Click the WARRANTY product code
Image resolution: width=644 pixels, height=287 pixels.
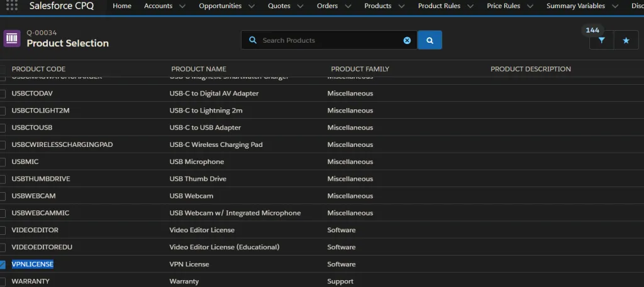point(30,281)
